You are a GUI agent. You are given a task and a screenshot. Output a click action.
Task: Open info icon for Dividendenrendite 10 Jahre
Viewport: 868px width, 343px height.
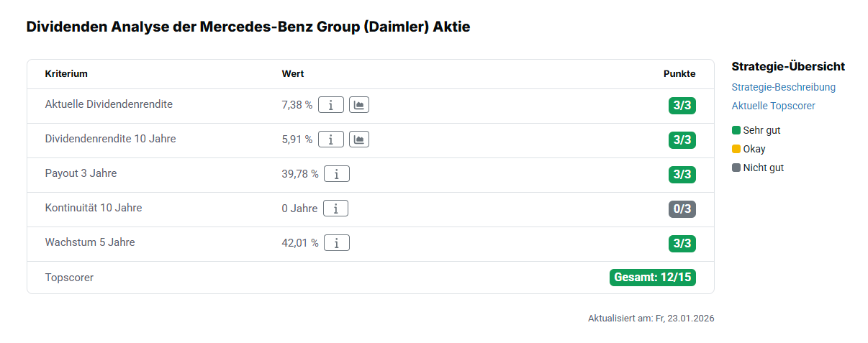pos(330,140)
